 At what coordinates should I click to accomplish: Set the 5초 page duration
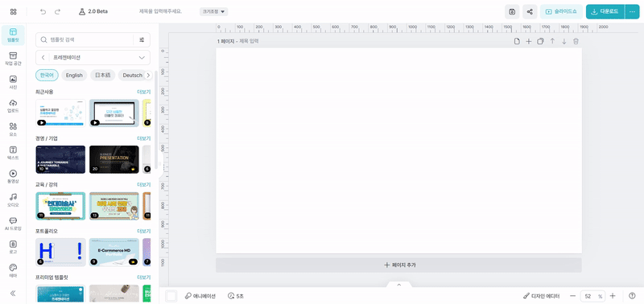[x=235, y=296]
